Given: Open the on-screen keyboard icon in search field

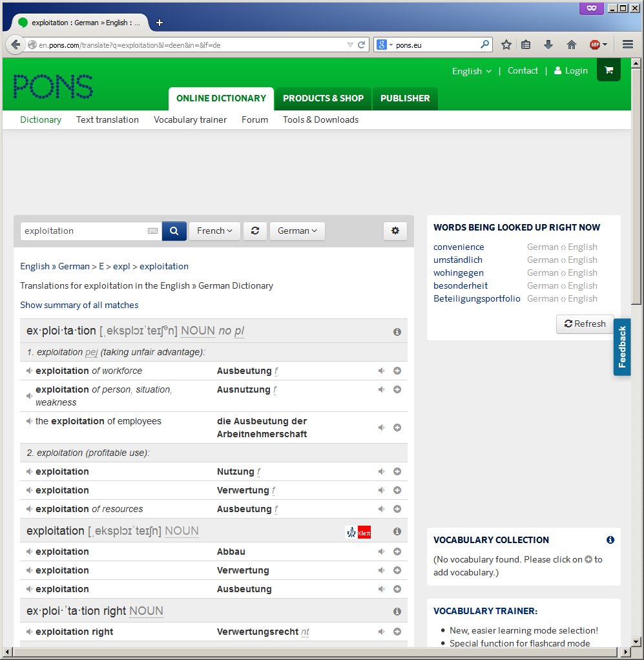Looking at the screenshot, I should (x=153, y=231).
